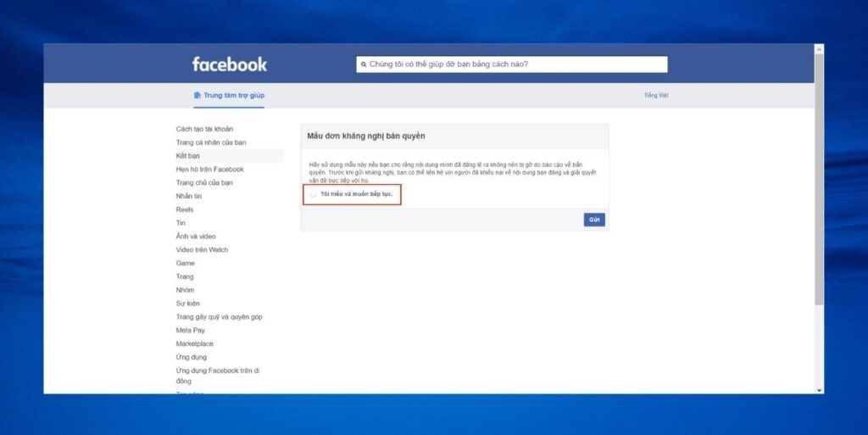Click the scrollbar down arrow
This screenshot has width=868, height=435.
tap(818, 389)
